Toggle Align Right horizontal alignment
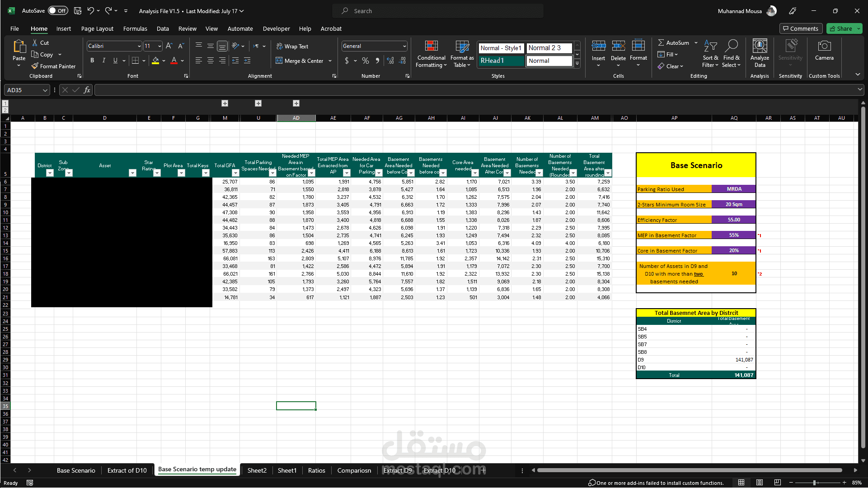868x488 pixels. coord(222,61)
